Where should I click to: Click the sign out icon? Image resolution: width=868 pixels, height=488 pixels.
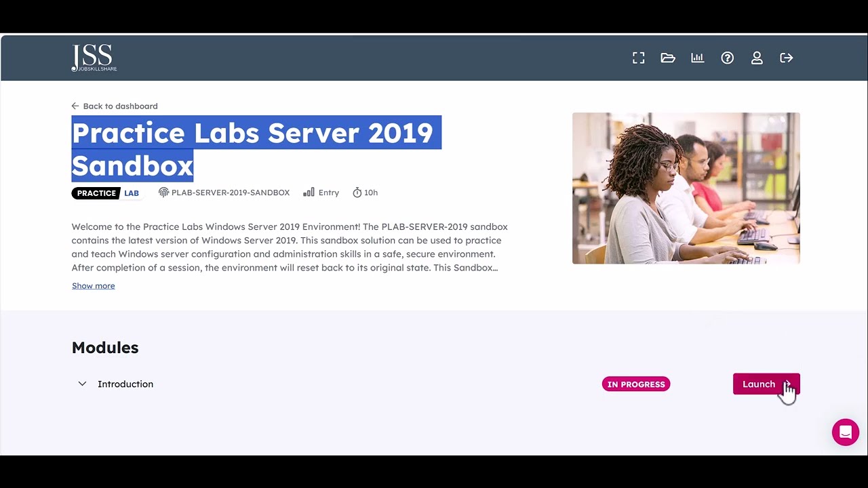787,58
